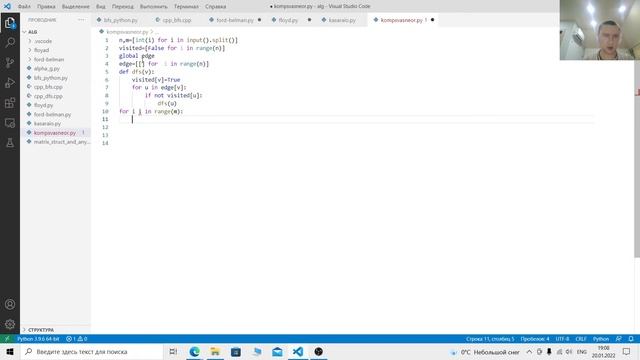Open Windows Start menu

pyautogui.click(x=10, y=351)
